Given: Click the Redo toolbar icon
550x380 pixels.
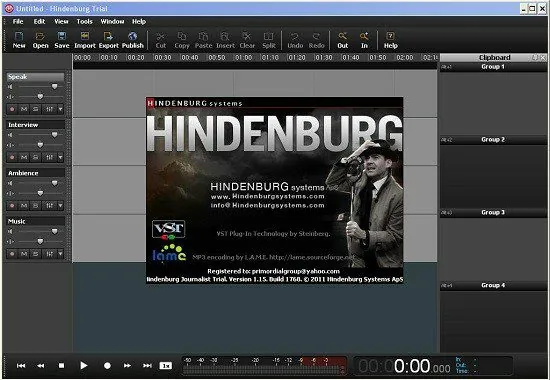Looking at the screenshot, I should point(316,40).
